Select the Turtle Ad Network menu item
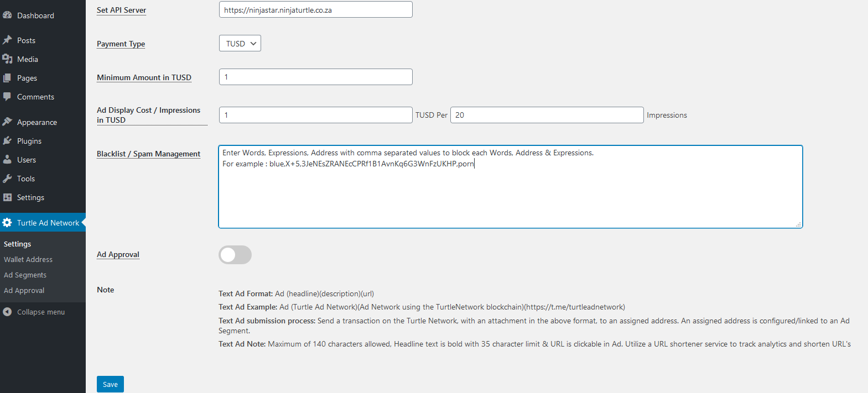 43,223
